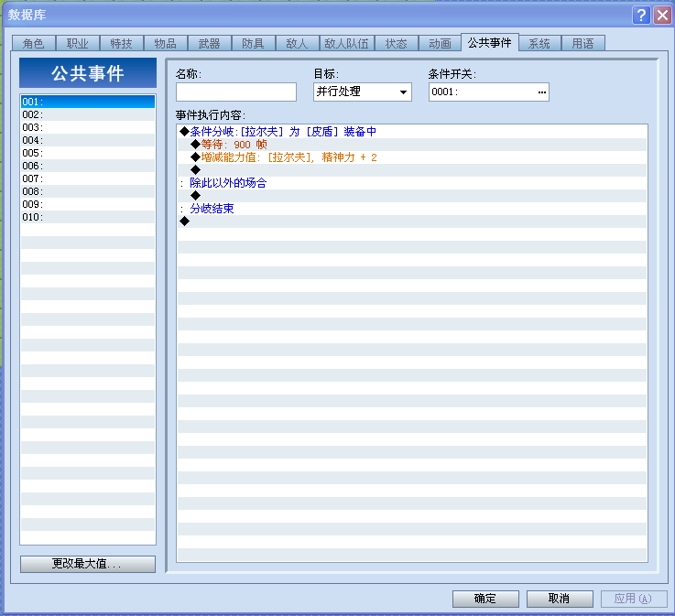675x616 pixels.
Task: Select common event 004 in list
Action: pos(88,140)
